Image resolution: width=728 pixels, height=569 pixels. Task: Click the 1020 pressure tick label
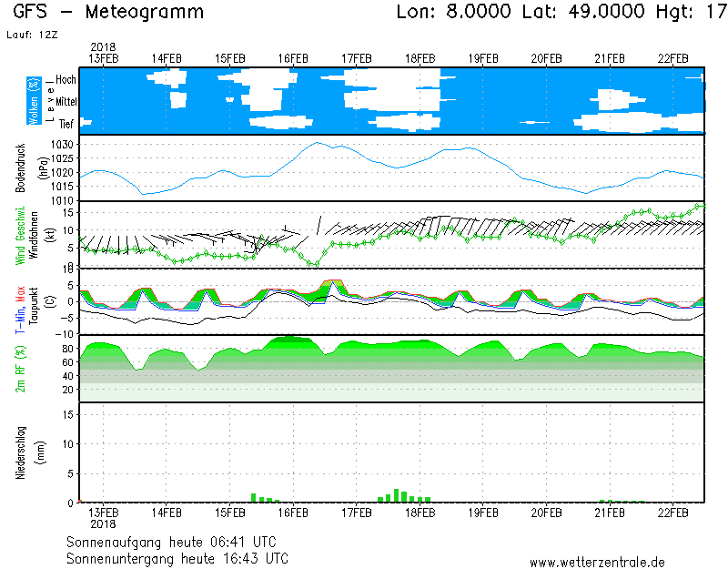62,173
